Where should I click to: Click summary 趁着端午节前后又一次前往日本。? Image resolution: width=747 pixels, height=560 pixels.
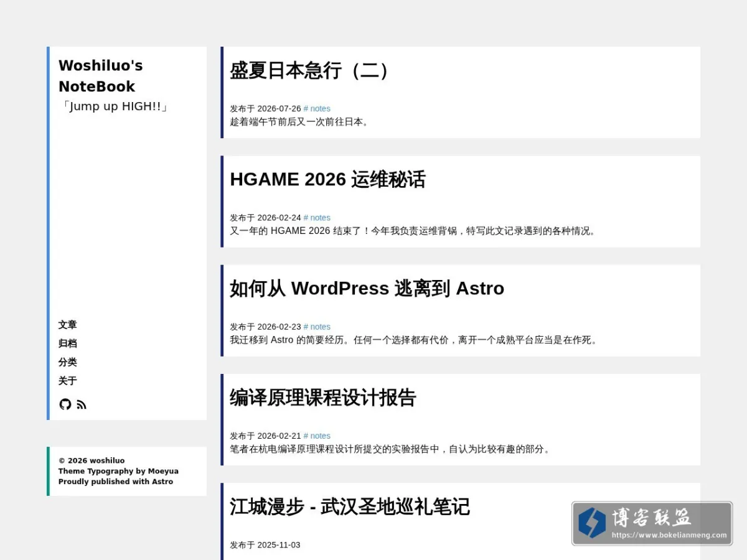[x=300, y=122]
